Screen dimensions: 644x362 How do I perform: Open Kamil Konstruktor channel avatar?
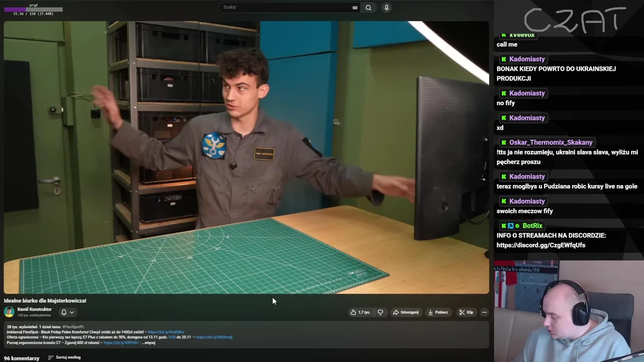tap(9, 312)
